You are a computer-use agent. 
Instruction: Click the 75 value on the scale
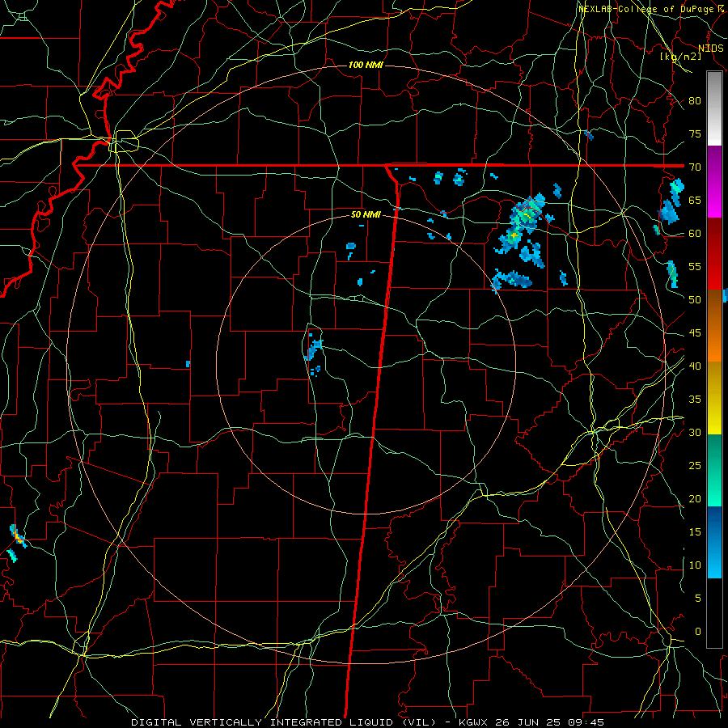695,133
